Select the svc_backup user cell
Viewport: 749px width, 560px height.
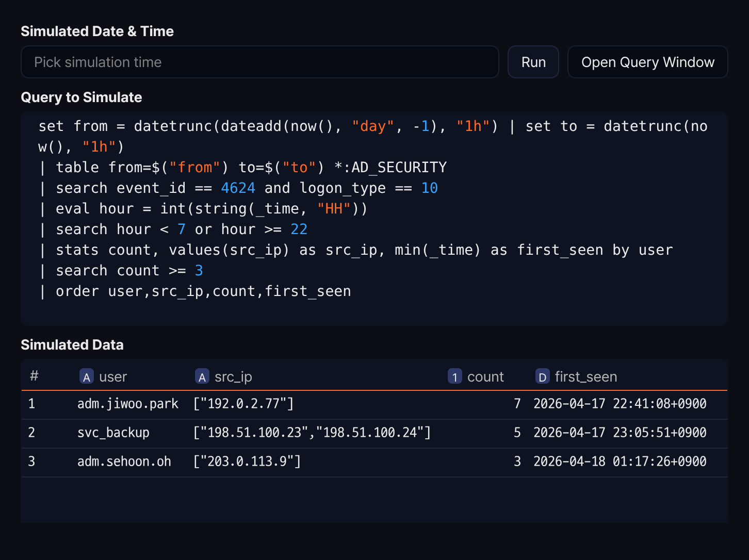pyautogui.click(x=113, y=433)
